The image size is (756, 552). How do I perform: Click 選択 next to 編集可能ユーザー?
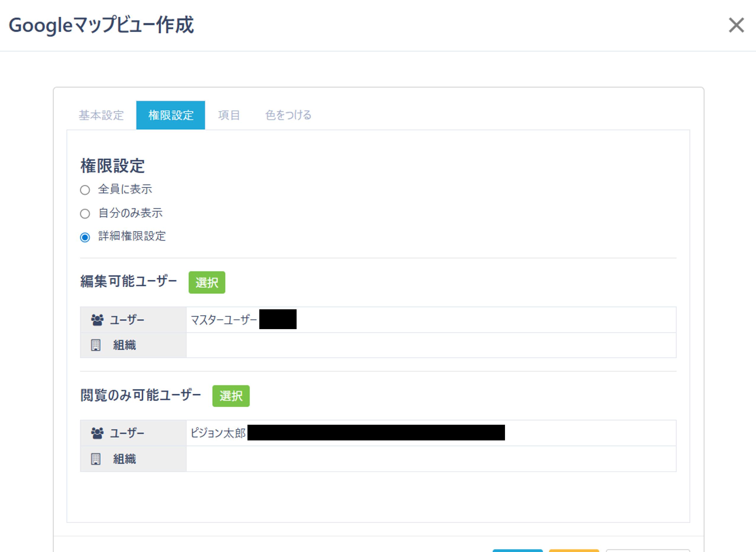[x=207, y=282]
